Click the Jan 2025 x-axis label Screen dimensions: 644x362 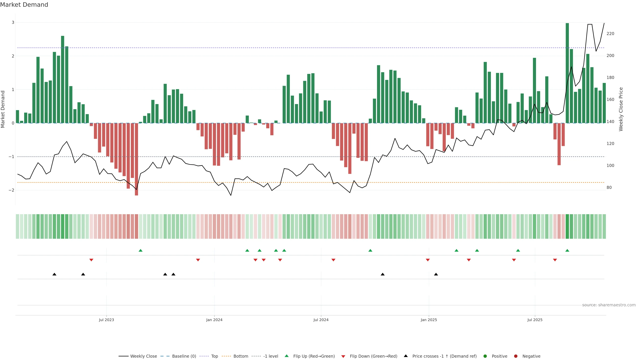[429, 320]
